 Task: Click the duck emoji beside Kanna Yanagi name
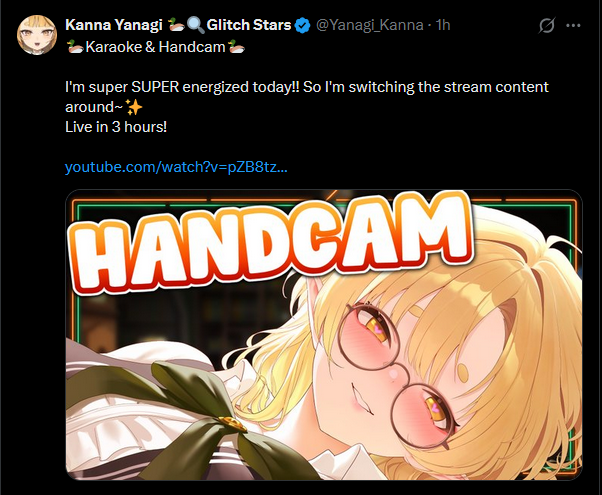177,25
